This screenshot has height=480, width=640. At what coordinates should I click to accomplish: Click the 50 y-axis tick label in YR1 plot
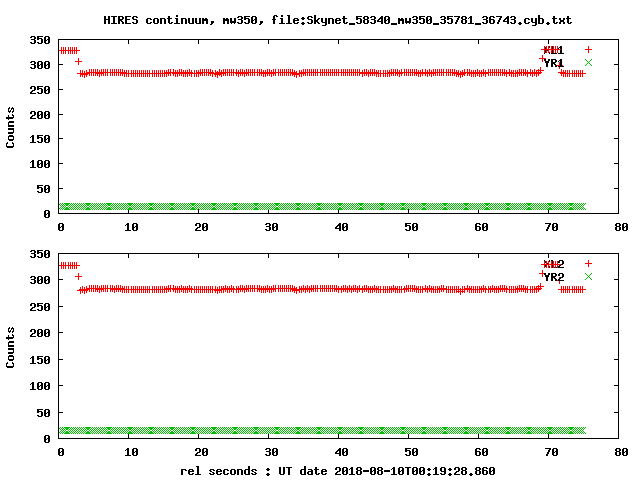coord(43,189)
